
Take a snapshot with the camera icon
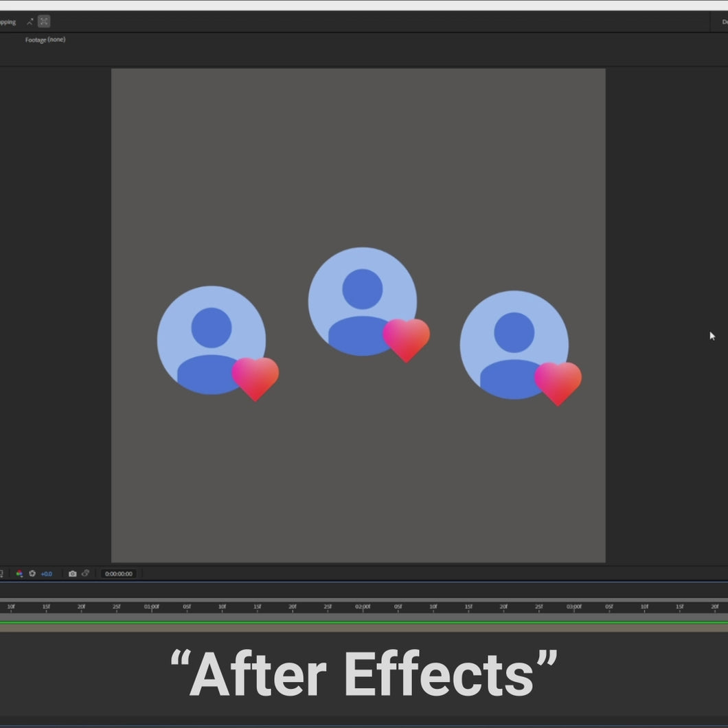[x=72, y=573]
